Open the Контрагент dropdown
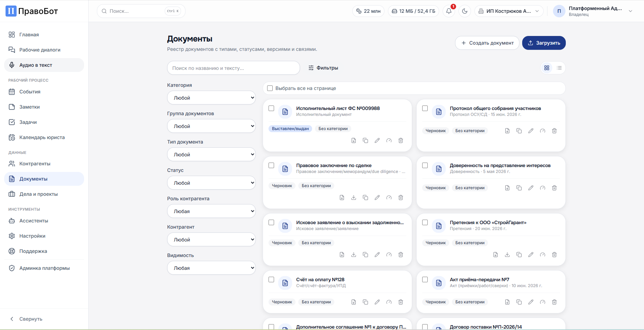This screenshot has width=644, height=330. (211, 239)
